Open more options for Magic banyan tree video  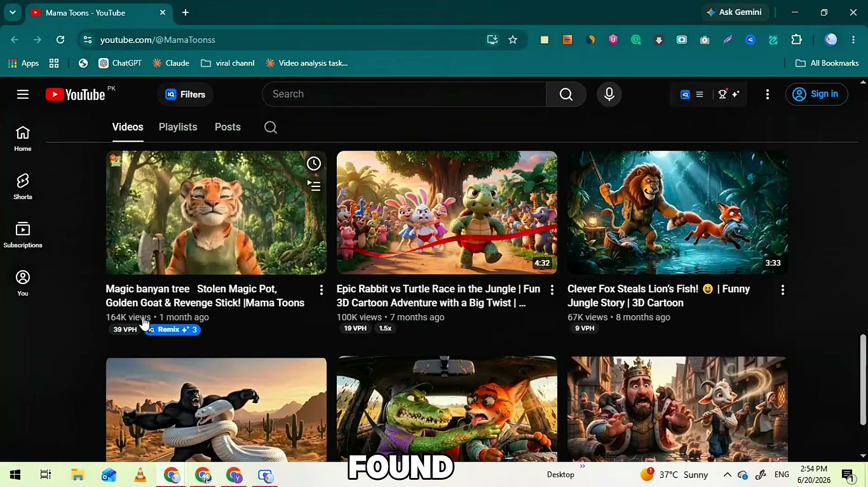(321, 290)
